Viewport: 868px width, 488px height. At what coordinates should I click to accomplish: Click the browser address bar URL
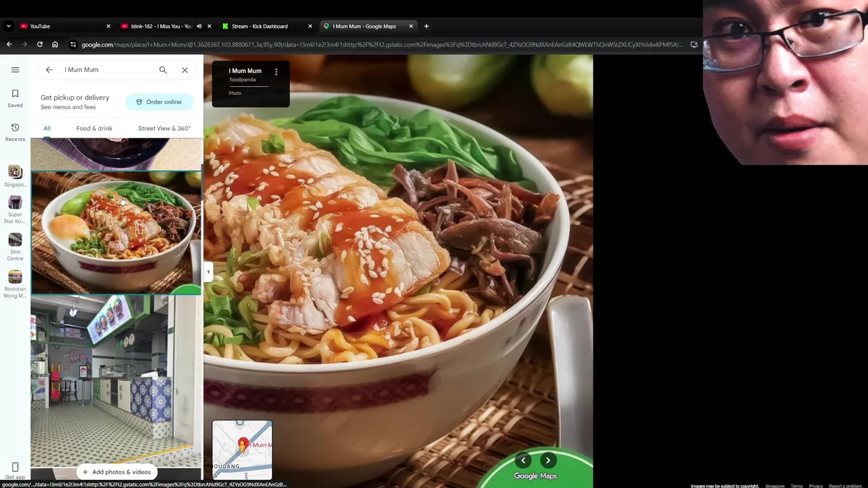pyautogui.click(x=381, y=45)
